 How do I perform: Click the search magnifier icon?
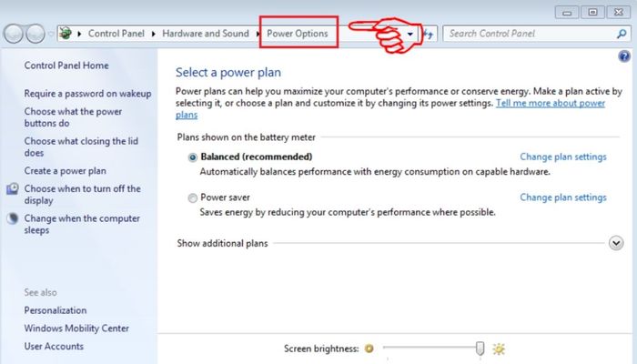(x=622, y=34)
